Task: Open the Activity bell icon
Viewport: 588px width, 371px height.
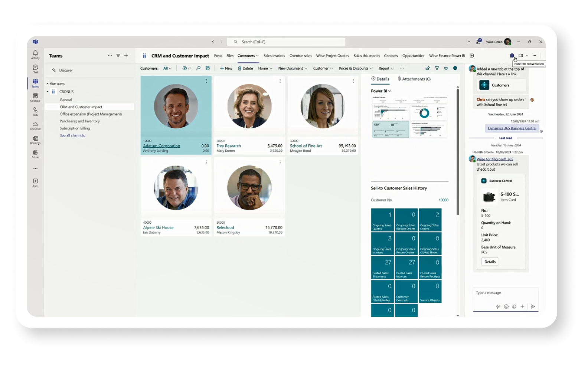Action: [35, 55]
